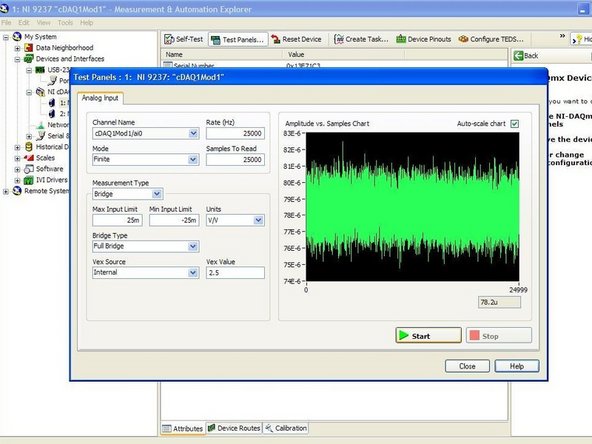Open the View menu
Image resolution: width=592 pixels, height=444 pixels.
43,23
